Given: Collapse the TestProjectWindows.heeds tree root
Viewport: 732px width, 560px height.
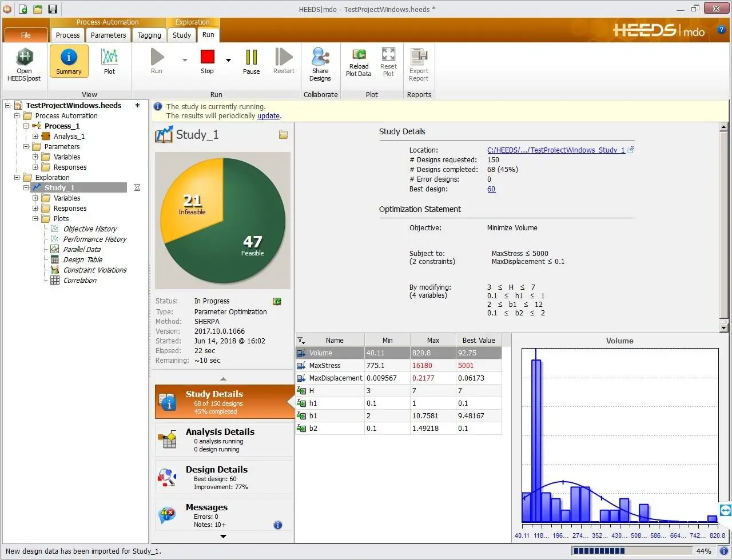Looking at the screenshot, I should tap(7, 106).
